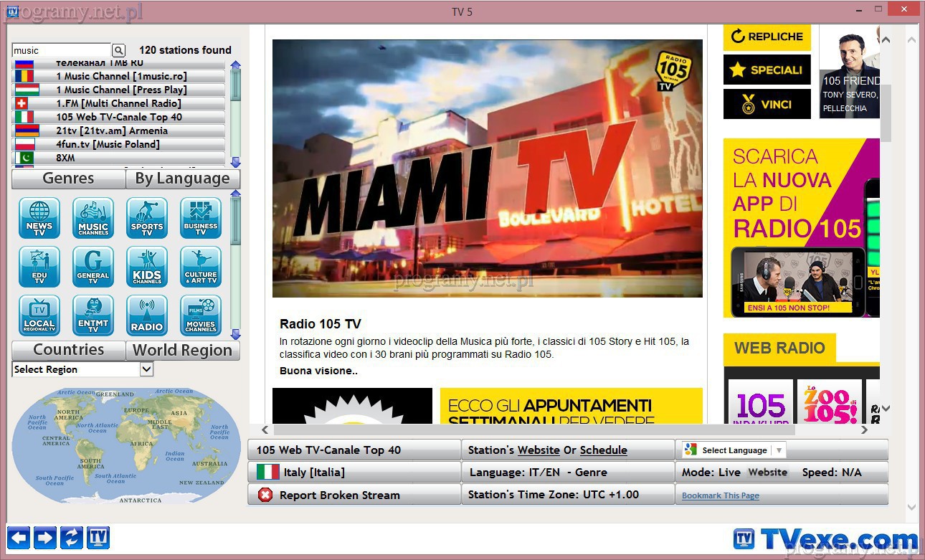Open the station's Schedule link
925x560 pixels.
603,450
